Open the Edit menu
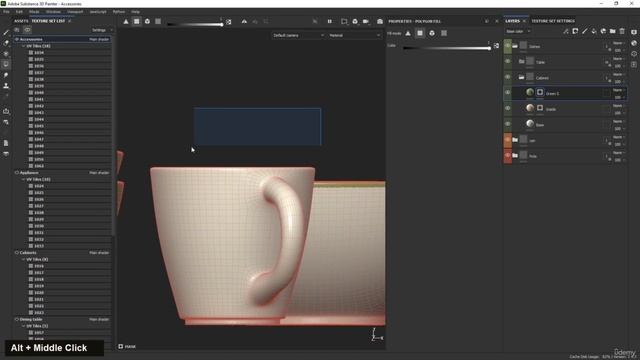 pyautogui.click(x=19, y=12)
